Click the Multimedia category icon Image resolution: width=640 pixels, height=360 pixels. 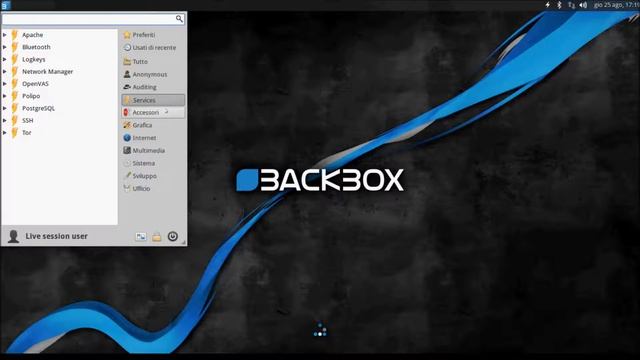[x=127, y=151]
